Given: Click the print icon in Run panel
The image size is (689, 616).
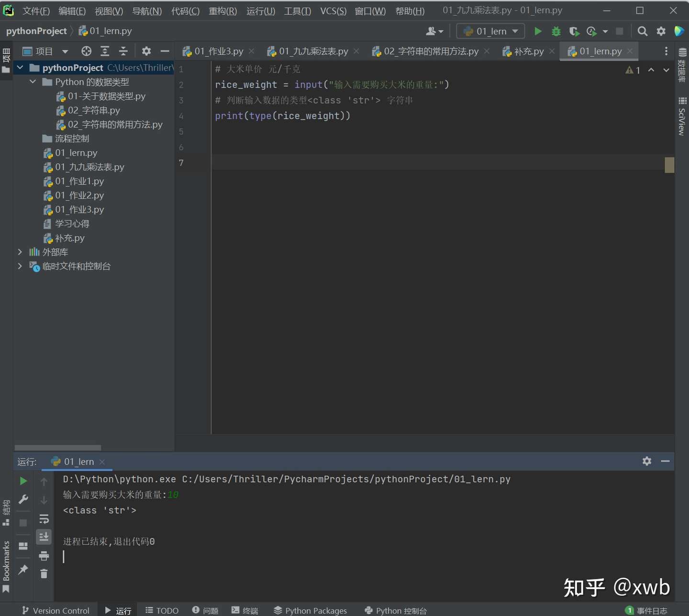Looking at the screenshot, I should point(44,556).
